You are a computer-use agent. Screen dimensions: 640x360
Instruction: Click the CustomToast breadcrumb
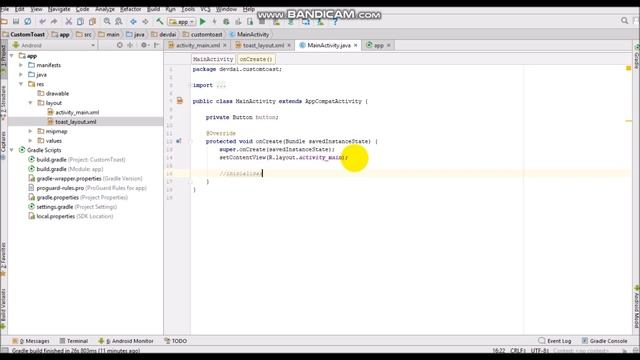(23, 35)
